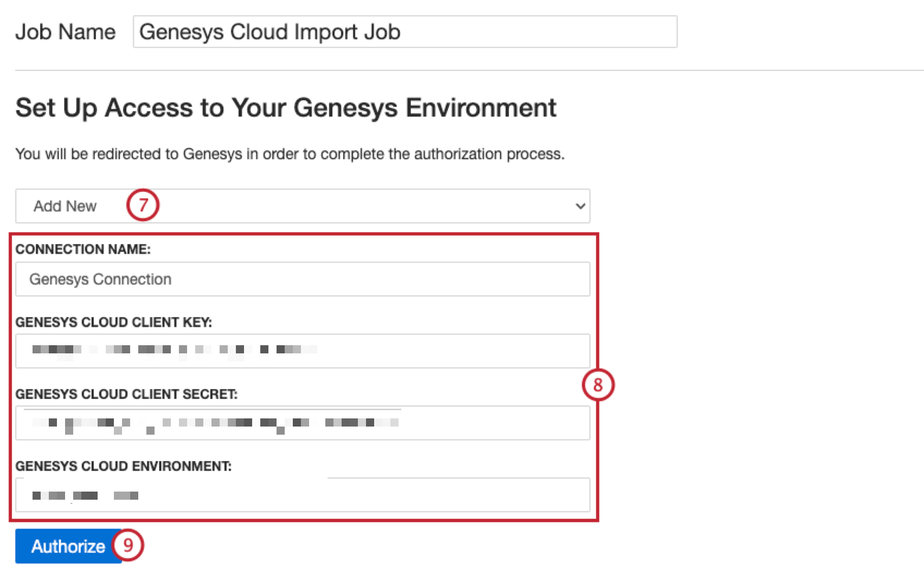Click the redirected to Genesys description text
The height and width of the screenshot is (581, 924).
(291, 153)
